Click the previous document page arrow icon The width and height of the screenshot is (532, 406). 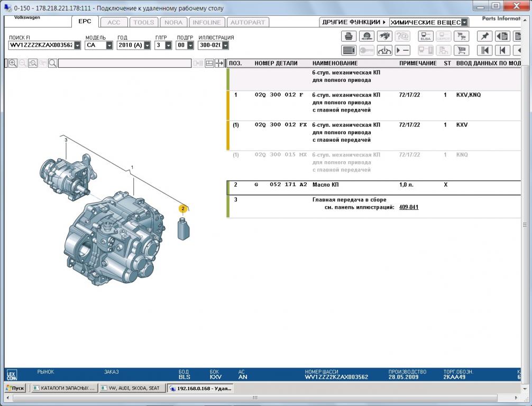(x=502, y=36)
